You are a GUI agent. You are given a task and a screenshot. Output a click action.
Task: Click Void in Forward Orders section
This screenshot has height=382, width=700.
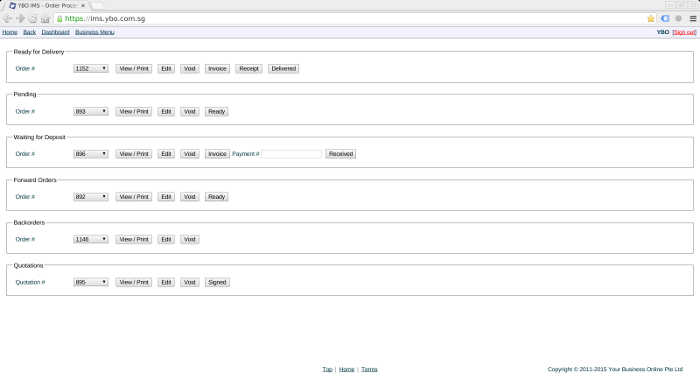tap(190, 197)
